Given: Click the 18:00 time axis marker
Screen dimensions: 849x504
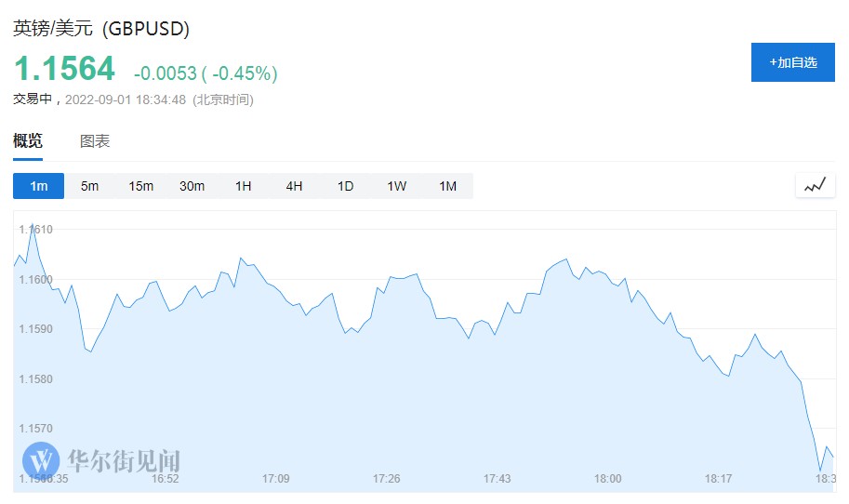Looking at the screenshot, I should pyautogui.click(x=607, y=479).
